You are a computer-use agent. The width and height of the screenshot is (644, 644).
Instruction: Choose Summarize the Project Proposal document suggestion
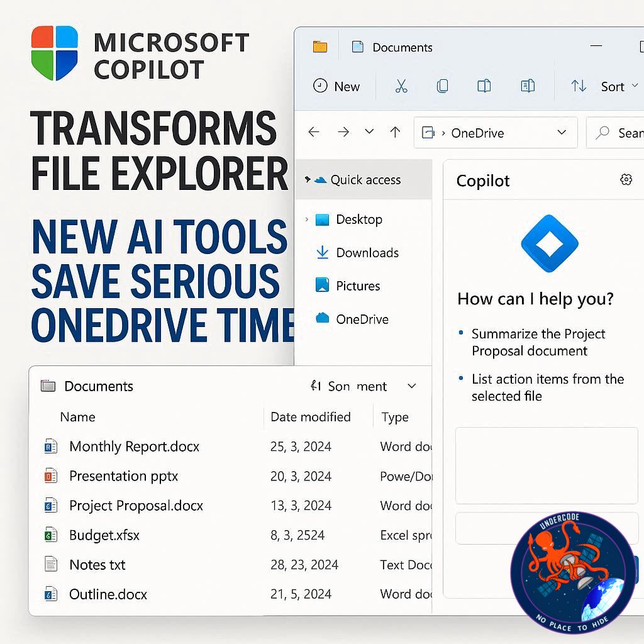click(x=538, y=343)
